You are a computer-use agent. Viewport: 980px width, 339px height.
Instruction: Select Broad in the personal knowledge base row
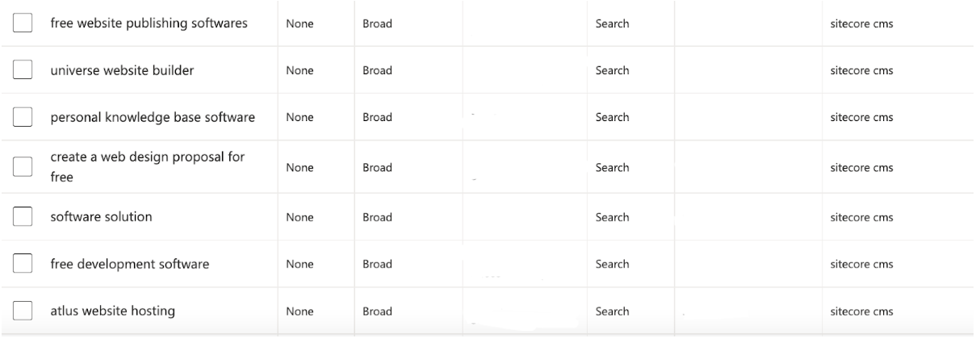coord(377,117)
